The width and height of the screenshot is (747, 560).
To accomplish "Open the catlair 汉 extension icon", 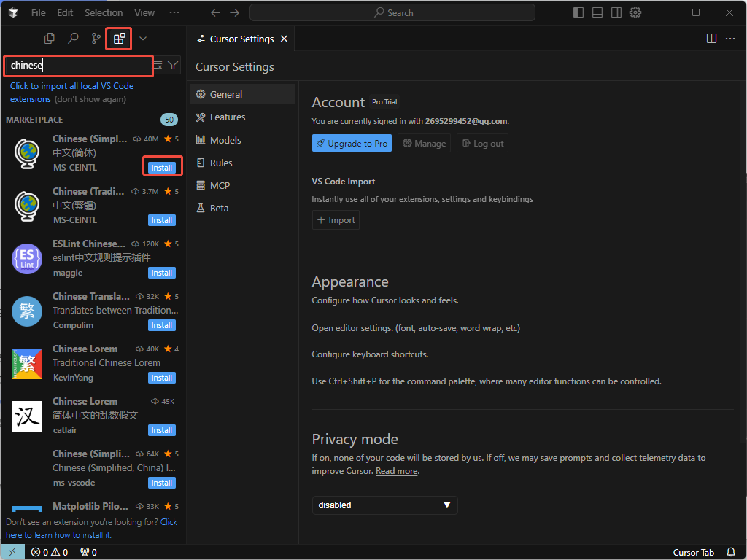I will tap(27, 416).
